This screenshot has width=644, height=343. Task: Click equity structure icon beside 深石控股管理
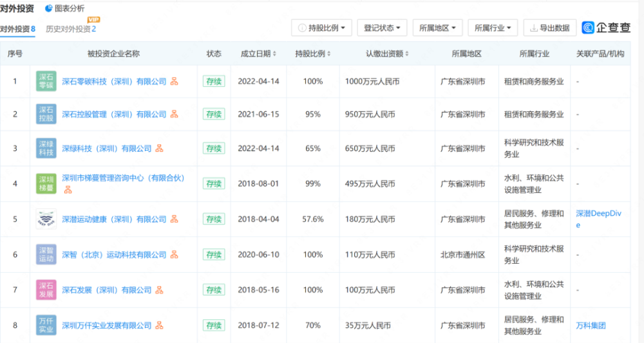coord(174,114)
